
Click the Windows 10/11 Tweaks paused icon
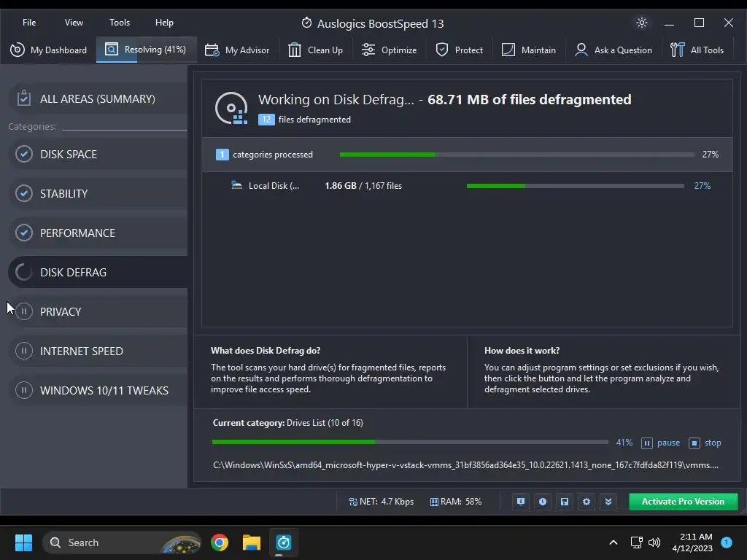point(24,390)
